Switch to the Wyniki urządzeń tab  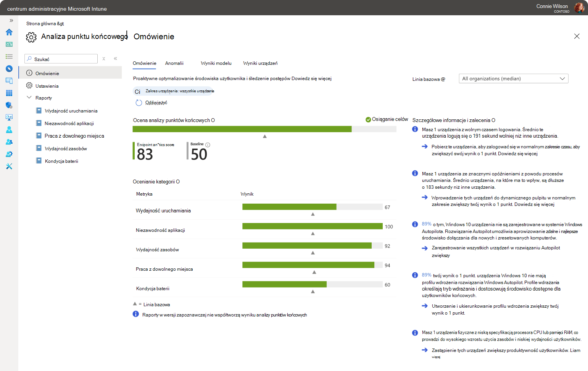click(x=260, y=63)
